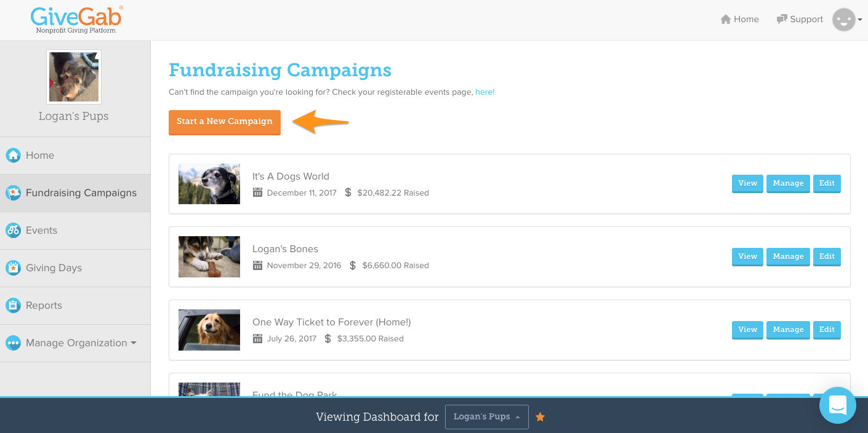Open the Logan's Pups dashboard selector
The image size is (868, 433).
(x=486, y=416)
